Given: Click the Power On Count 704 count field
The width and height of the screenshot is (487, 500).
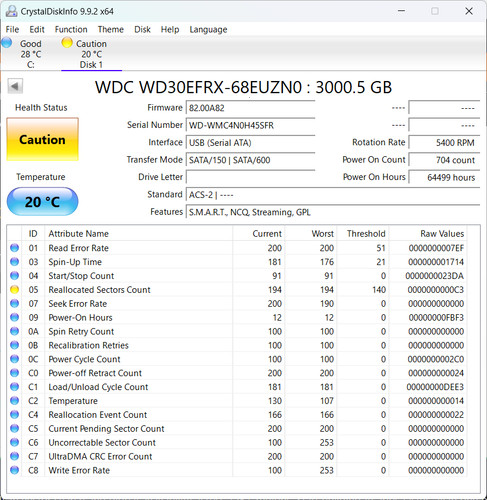Looking at the screenshot, I should click(444, 160).
